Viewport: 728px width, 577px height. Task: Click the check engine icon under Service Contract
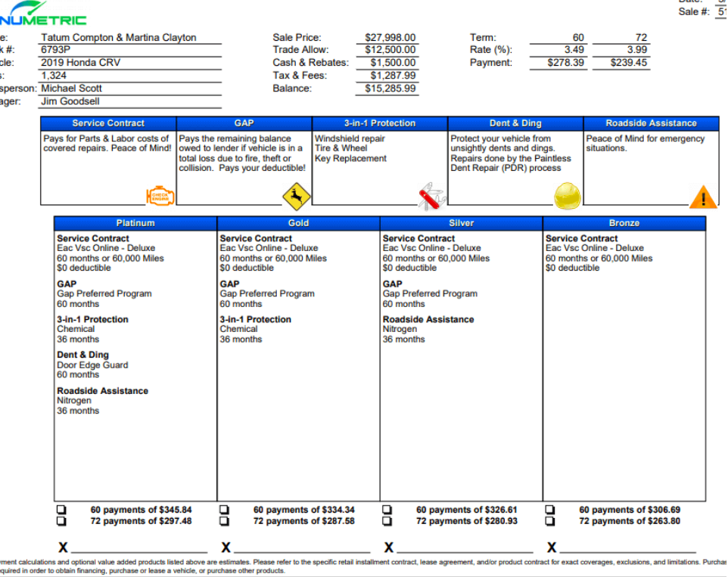pos(160,196)
